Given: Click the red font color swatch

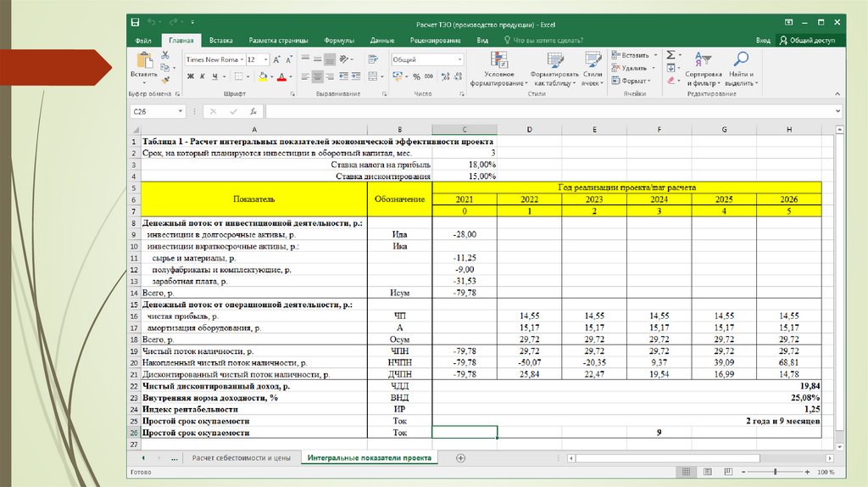Looking at the screenshot, I should pyautogui.click(x=283, y=76).
